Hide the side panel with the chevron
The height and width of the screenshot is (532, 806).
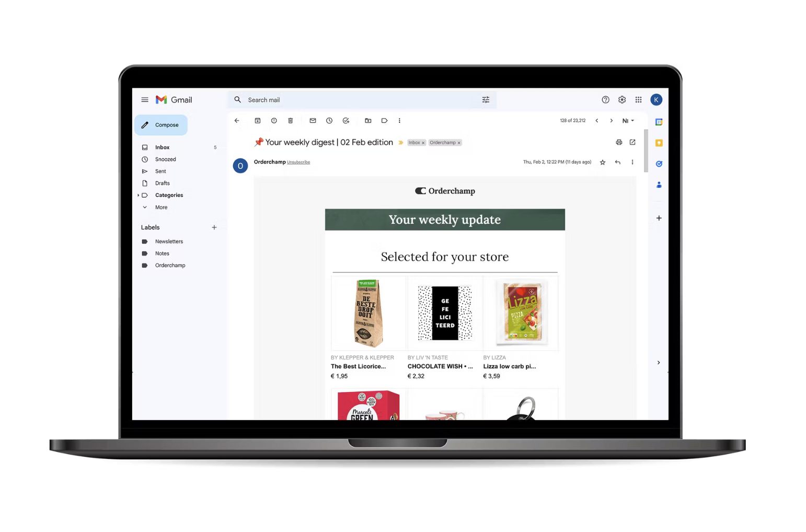click(659, 363)
